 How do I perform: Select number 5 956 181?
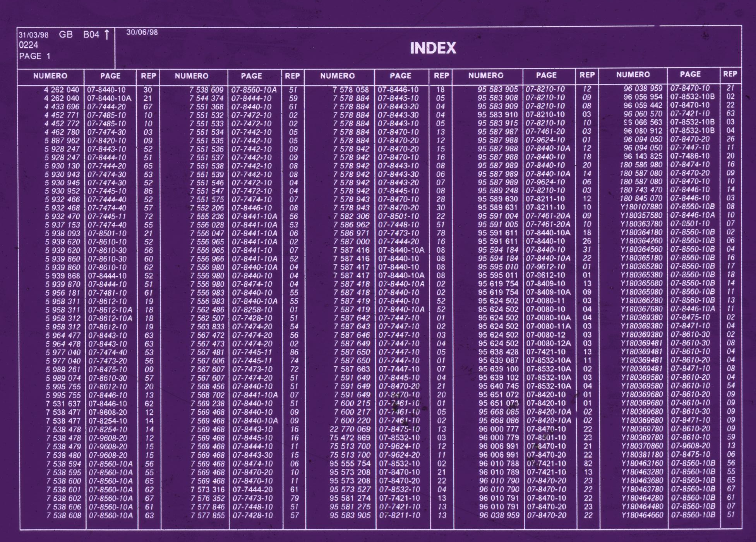point(63,293)
